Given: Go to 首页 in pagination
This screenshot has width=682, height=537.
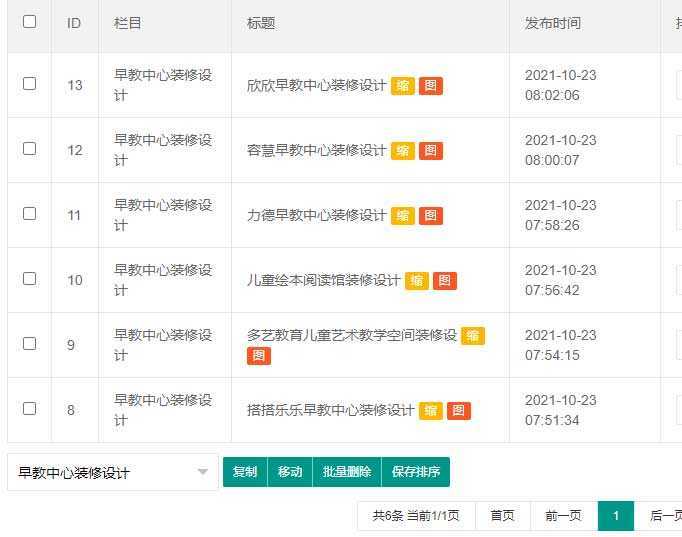Looking at the screenshot, I should pos(503,516).
